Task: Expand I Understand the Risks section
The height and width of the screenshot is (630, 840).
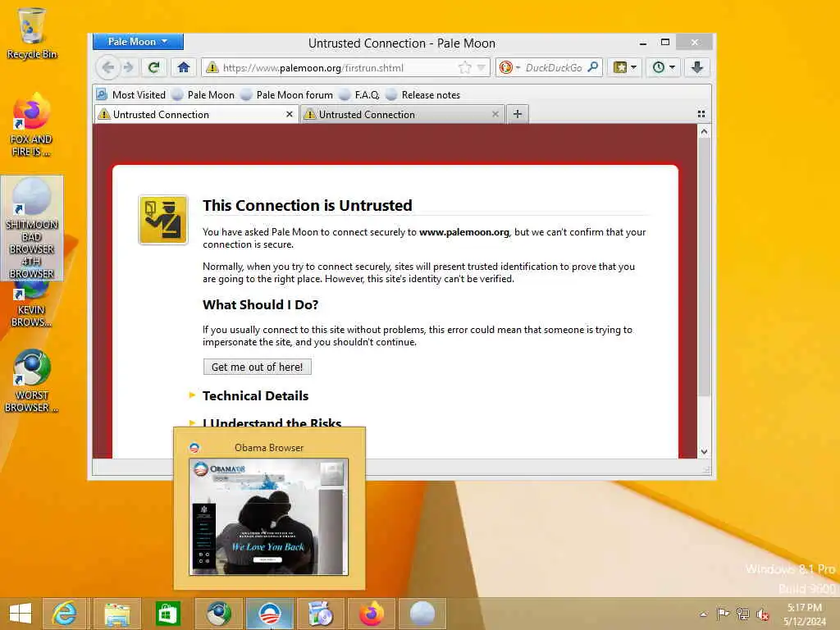Action: coord(272,423)
